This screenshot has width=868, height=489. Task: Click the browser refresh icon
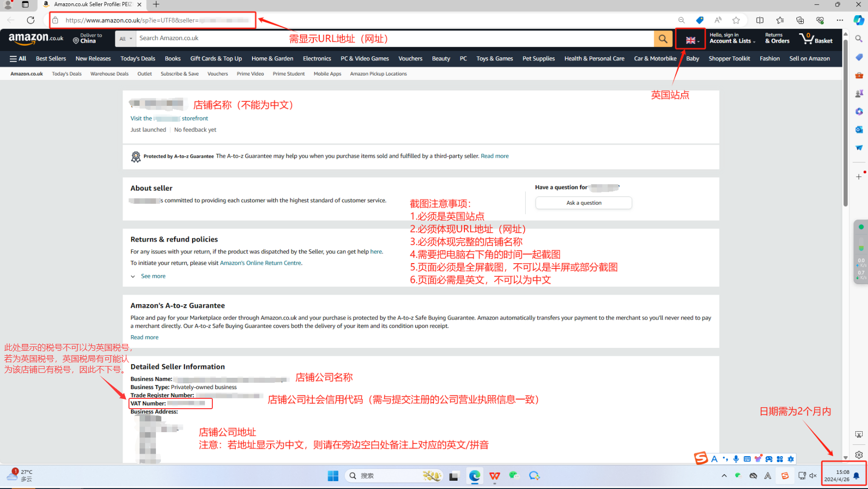click(30, 20)
